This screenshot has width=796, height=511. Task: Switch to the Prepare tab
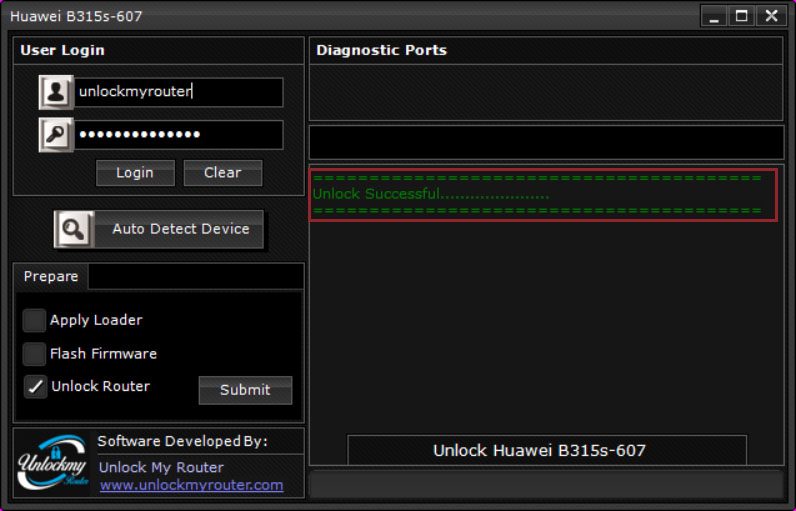51,277
